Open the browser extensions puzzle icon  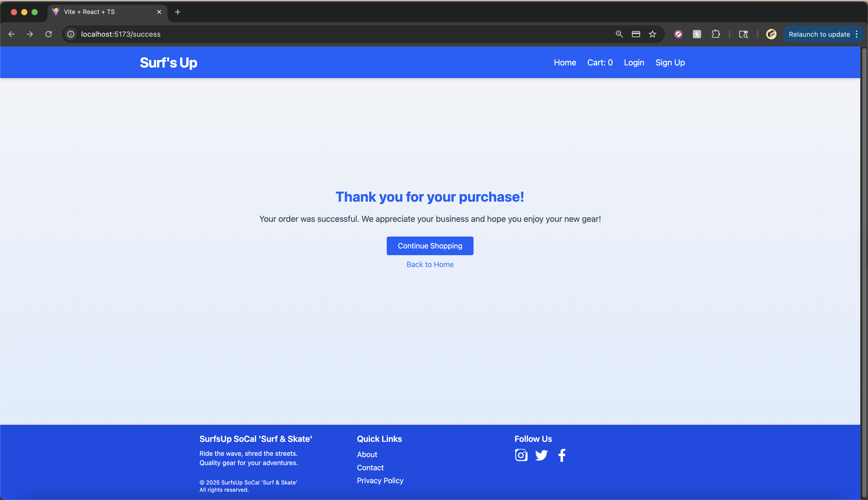click(x=715, y=34)
